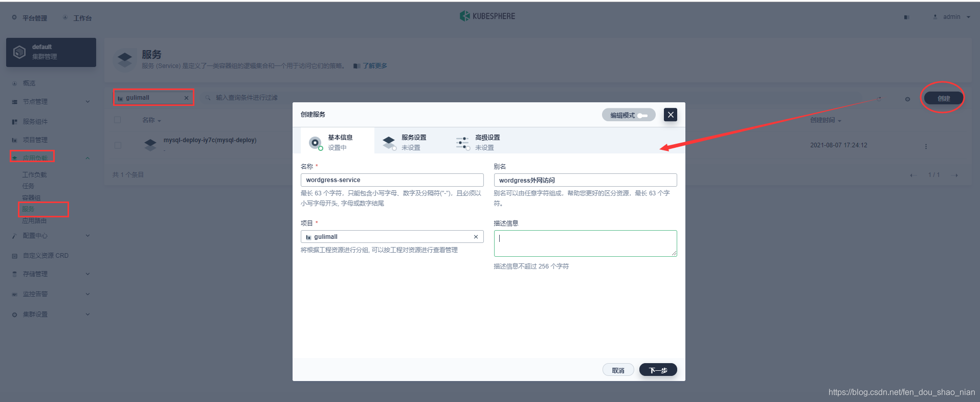This screenshot has width=980, height=402.
Task: Toggle the select-all checkbox in table header
Action: pos(118,120)
